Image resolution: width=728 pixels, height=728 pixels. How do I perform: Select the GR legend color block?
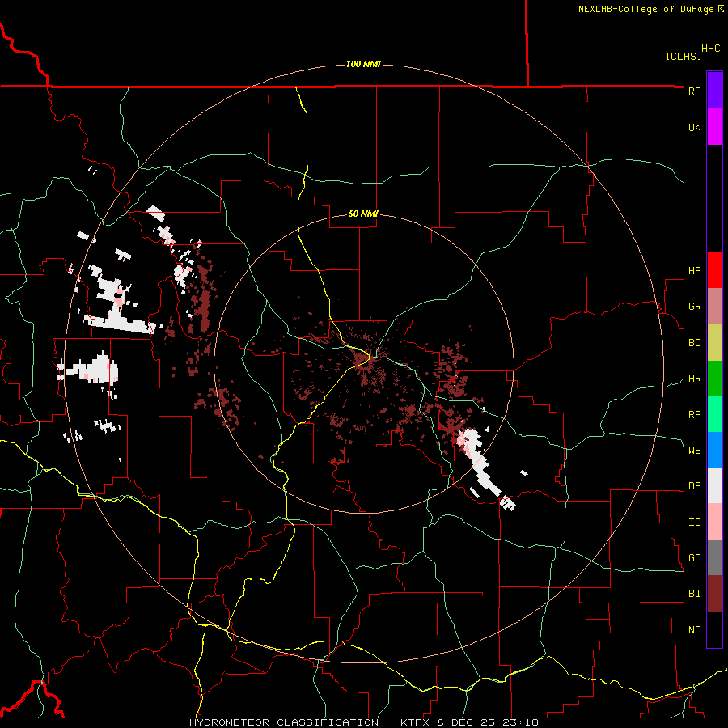click(x=714, y=306)
